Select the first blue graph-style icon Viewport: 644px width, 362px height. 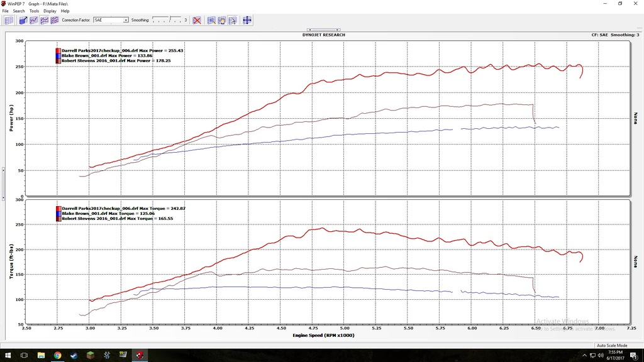coord(23,20)
